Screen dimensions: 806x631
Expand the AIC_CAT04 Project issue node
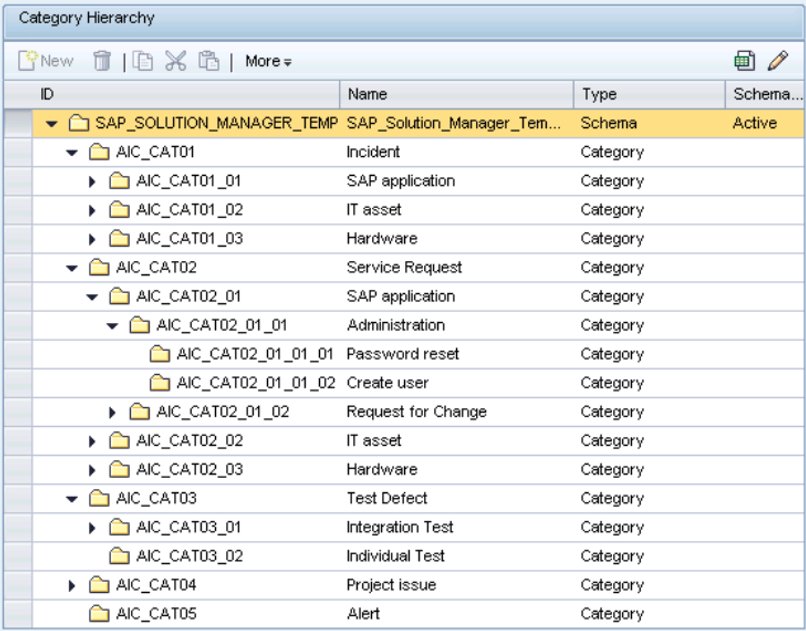(72, 585)
